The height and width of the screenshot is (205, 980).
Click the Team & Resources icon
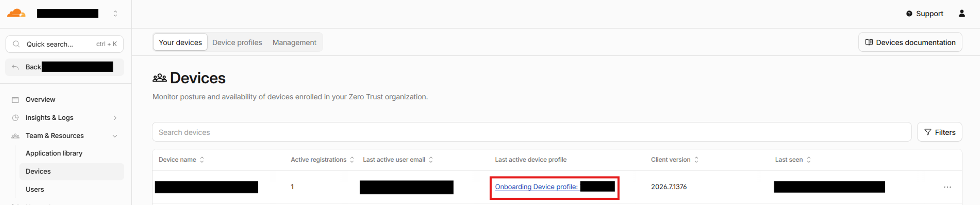point(15,136)
